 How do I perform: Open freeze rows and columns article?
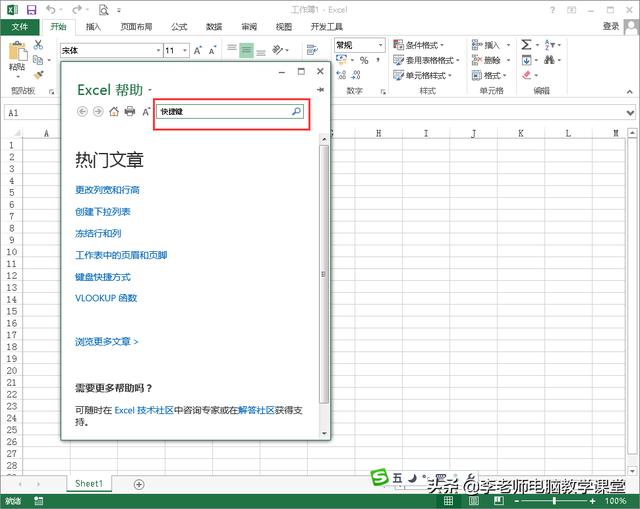coord(98,233)
